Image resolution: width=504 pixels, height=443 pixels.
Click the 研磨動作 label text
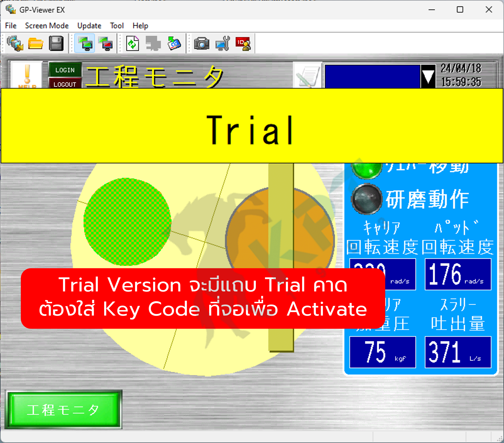click(427, 199)
